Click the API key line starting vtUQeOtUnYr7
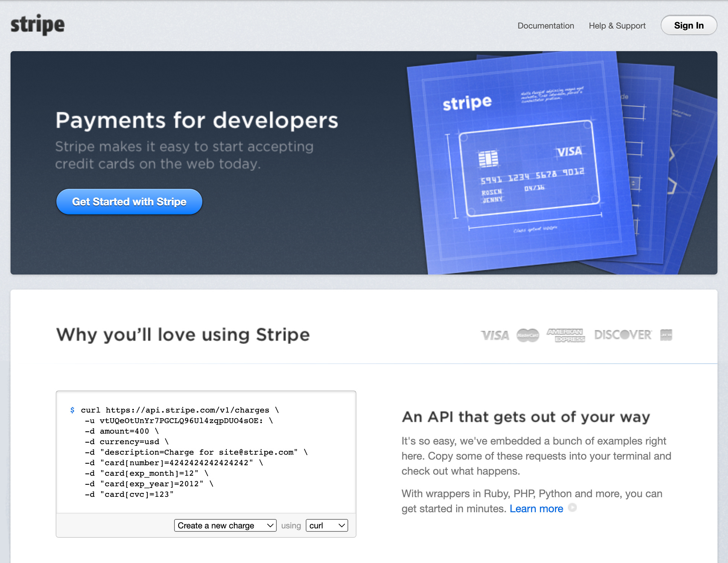728x563 pixels. (179, 420)
